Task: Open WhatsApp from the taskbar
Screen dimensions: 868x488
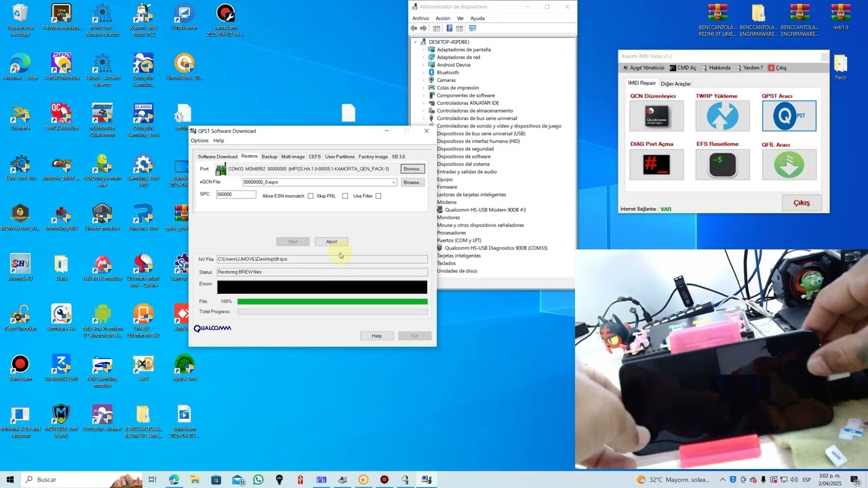Action: tap(258, 480)
